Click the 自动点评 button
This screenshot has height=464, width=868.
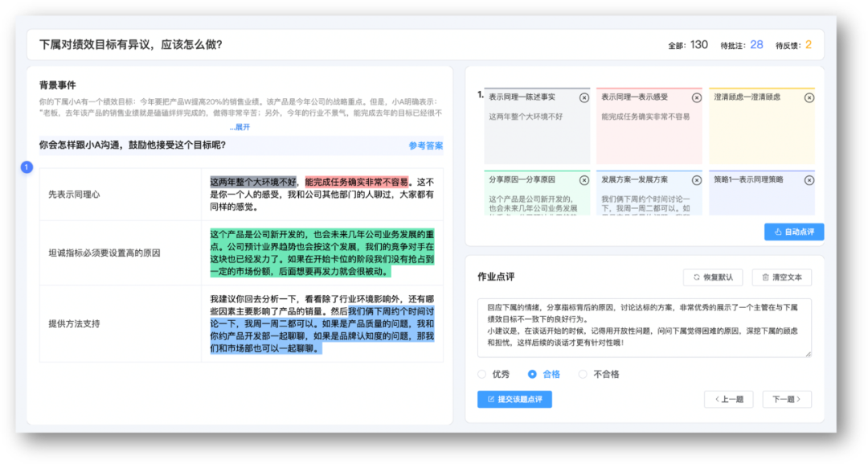(x=794, y=232)
